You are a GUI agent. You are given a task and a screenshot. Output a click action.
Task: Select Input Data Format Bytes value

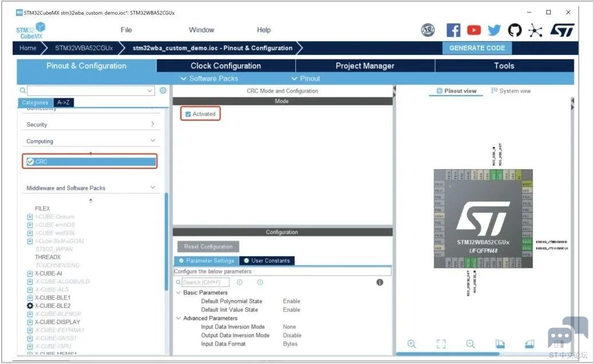pyautogui.click(x=290, y=344)
